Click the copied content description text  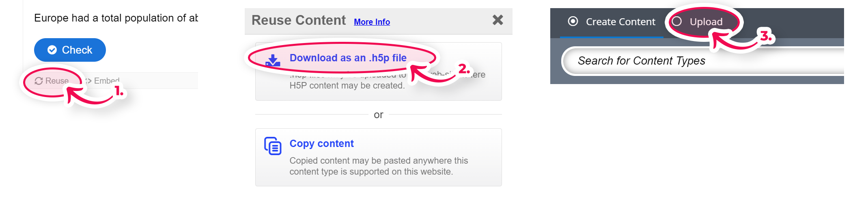(379, 166)
